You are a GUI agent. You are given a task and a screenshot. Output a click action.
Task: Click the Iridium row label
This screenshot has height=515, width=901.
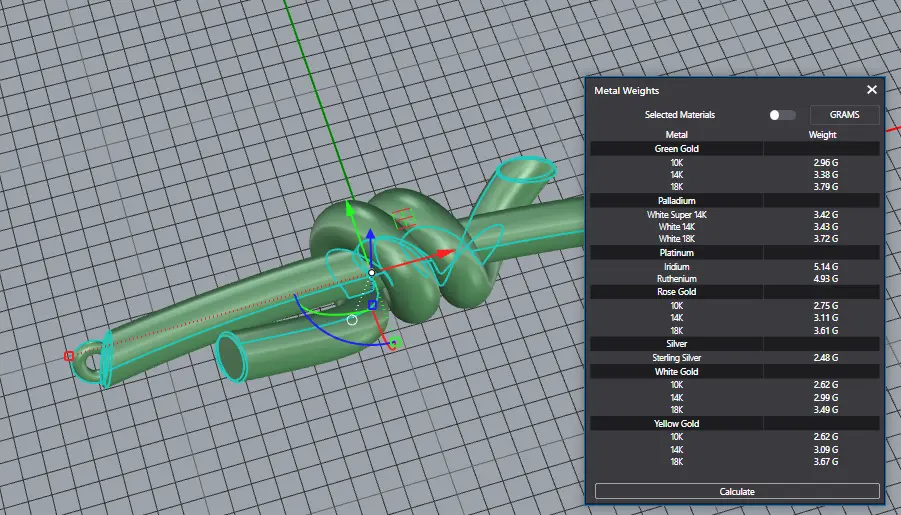676,267
